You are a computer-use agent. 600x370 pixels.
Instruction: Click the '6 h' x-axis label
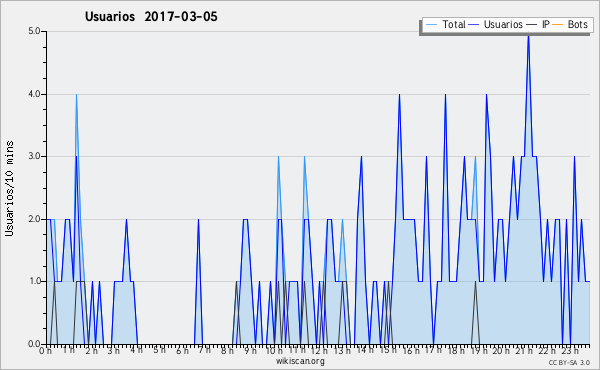[182, 351]
